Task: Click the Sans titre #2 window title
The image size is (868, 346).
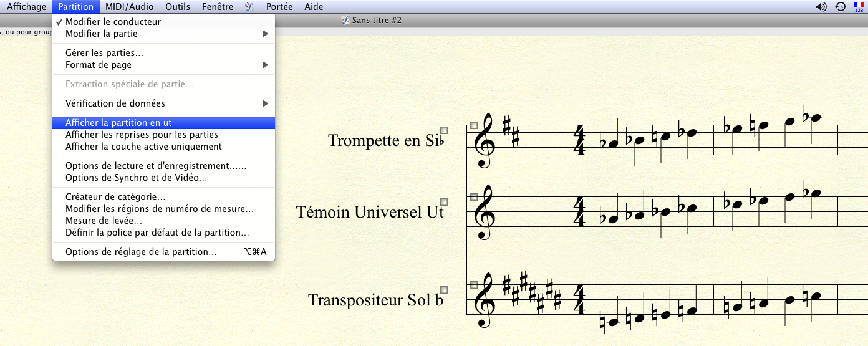Action: (377, 21)
